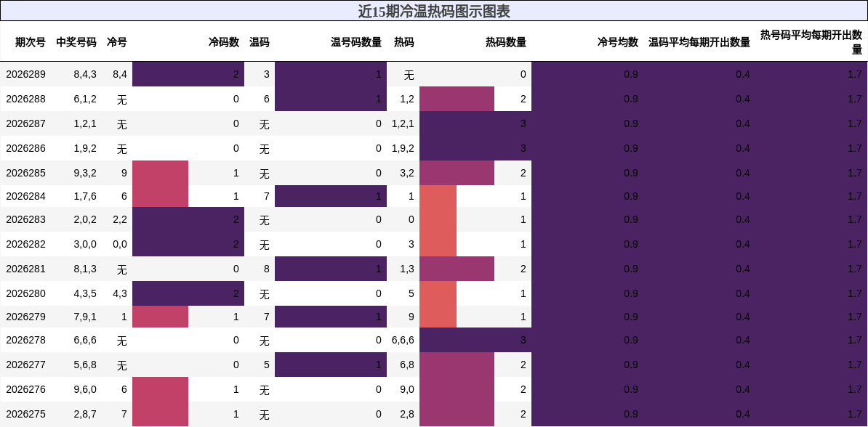Click the 冷号 column header
Screen dimensions: 868x427
click(x=117, y=42)
